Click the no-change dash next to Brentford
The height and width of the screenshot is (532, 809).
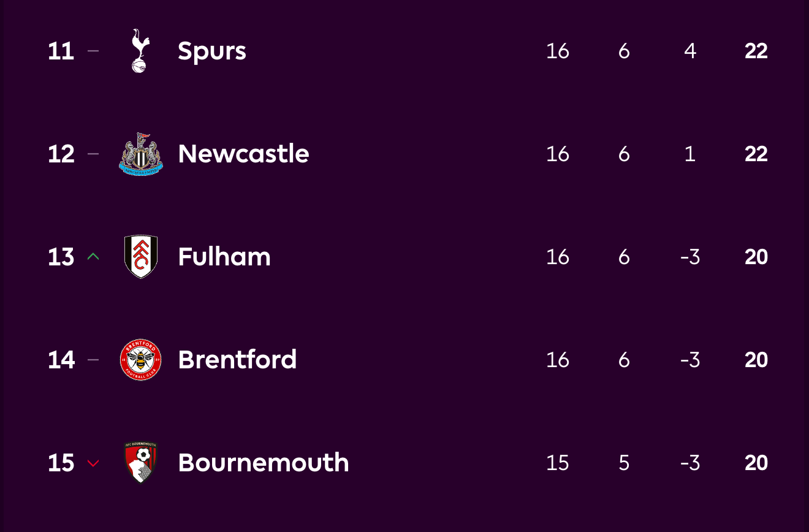93,360
